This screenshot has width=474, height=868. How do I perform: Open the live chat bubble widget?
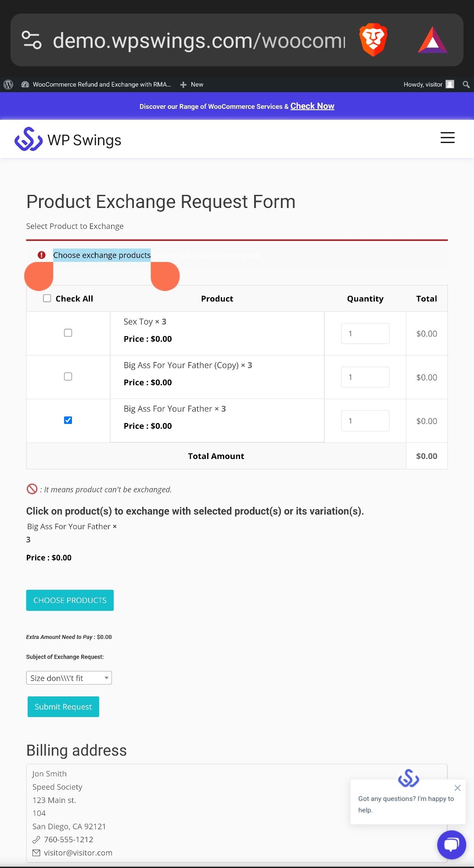(451, 844)
